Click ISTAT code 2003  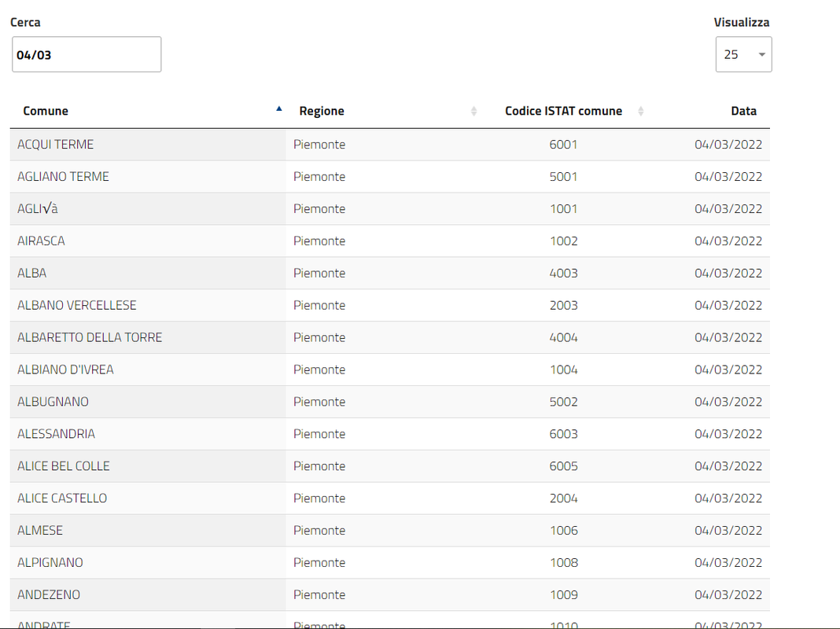pos(564,305)
